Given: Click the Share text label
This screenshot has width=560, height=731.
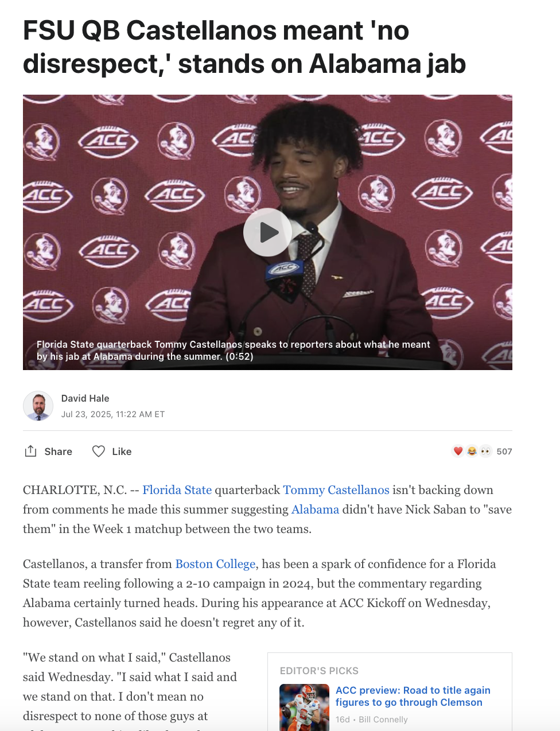Looking at the screenshot, I should [59, 452].
